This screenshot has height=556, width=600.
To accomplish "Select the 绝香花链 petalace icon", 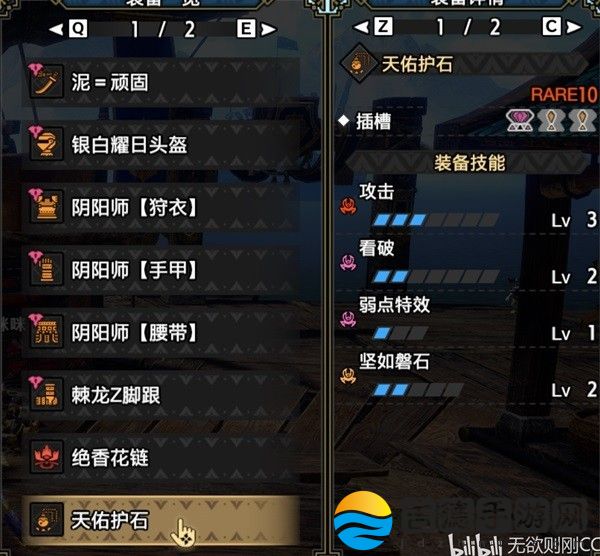I will click(x=46, y=457).
